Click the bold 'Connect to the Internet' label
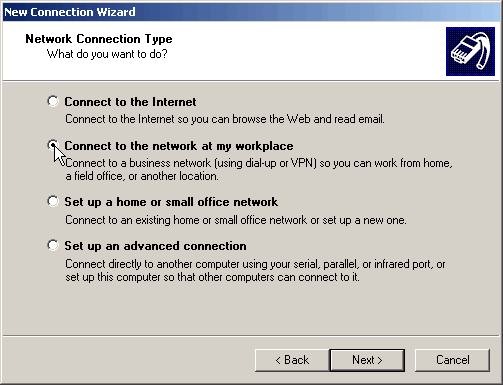Viewport: 503px width, 385px height. (130, 102)
